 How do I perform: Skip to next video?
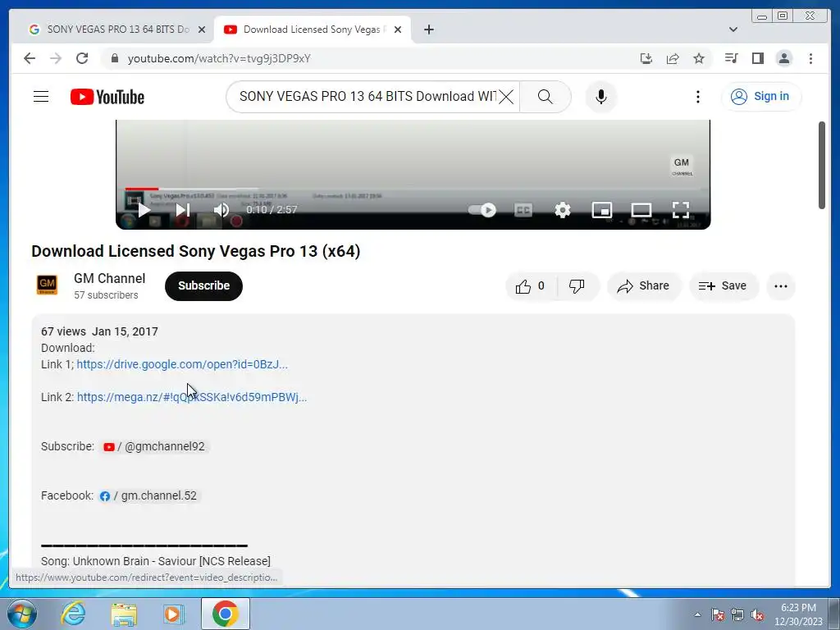click(x=183, y=210)
